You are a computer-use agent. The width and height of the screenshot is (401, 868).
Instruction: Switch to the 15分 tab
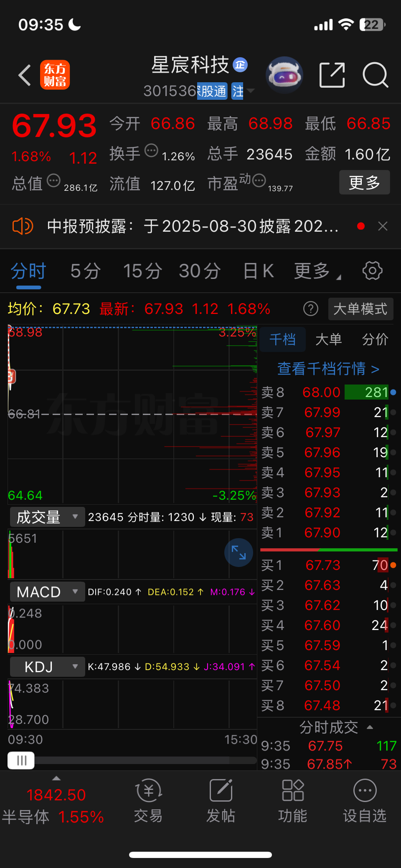click(142, 271)
